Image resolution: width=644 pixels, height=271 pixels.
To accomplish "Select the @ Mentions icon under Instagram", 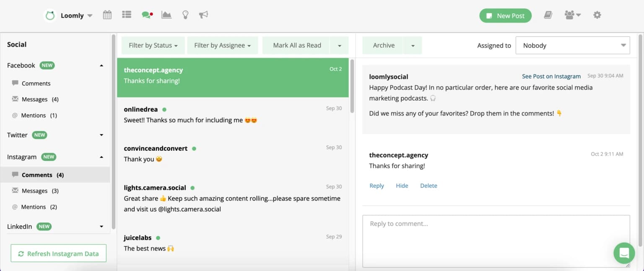I will [x=15, y=206].
